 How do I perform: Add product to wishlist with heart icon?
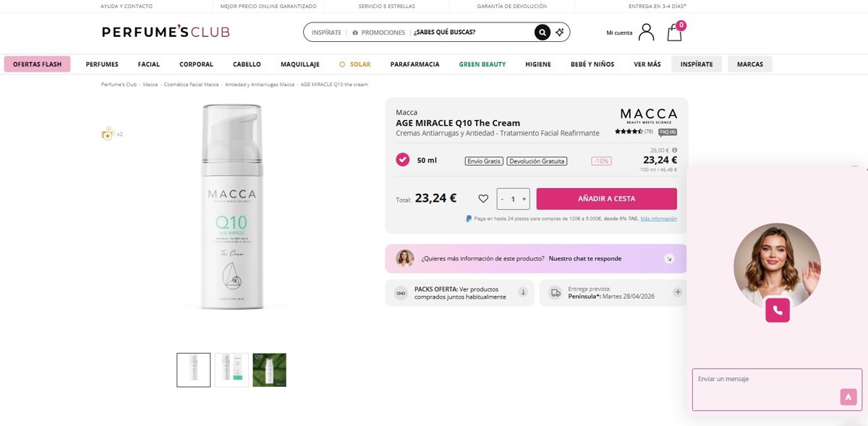click(483, 199)
